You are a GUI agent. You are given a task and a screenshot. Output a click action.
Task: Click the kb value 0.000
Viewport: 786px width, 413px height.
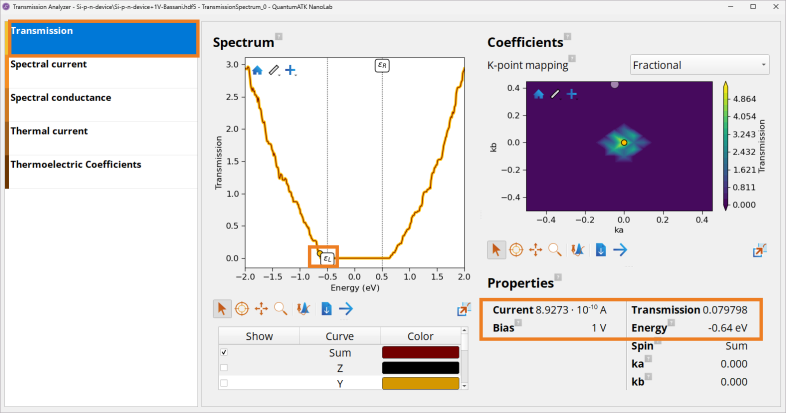(x=734, y=382)
